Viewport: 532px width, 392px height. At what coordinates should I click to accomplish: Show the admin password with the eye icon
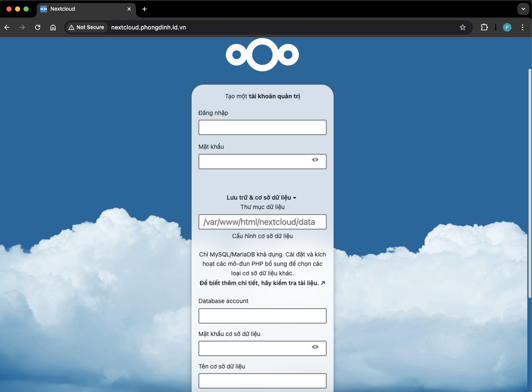coord(315,159)
